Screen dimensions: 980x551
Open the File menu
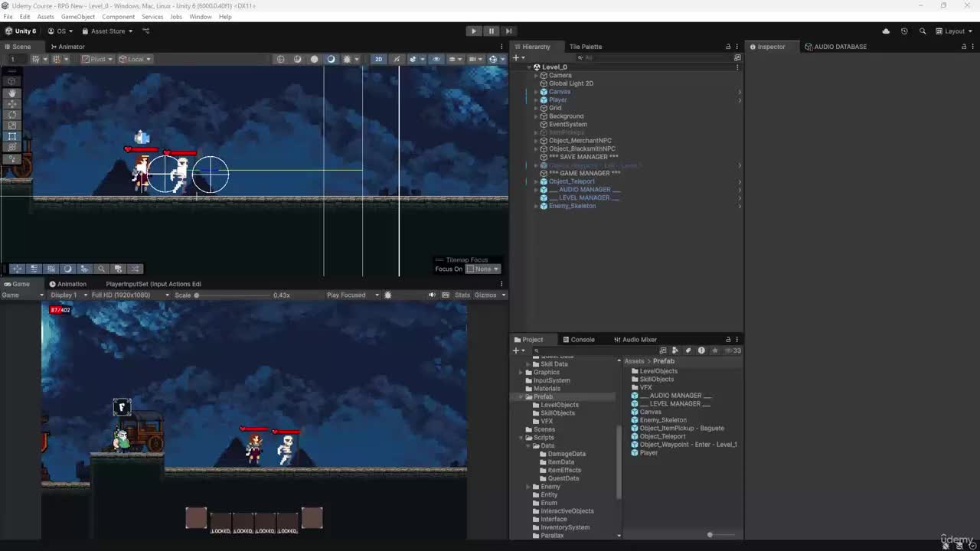[x=8, y=17]
